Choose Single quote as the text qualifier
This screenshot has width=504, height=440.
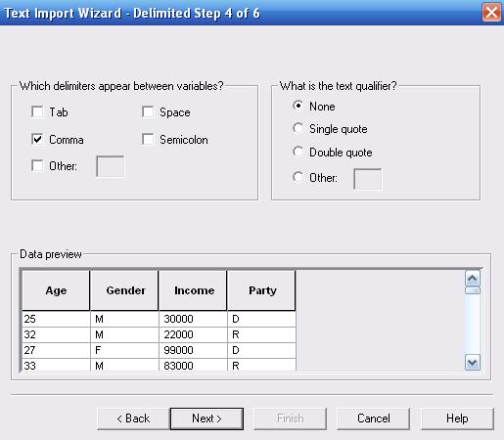[x=298, y=128]
